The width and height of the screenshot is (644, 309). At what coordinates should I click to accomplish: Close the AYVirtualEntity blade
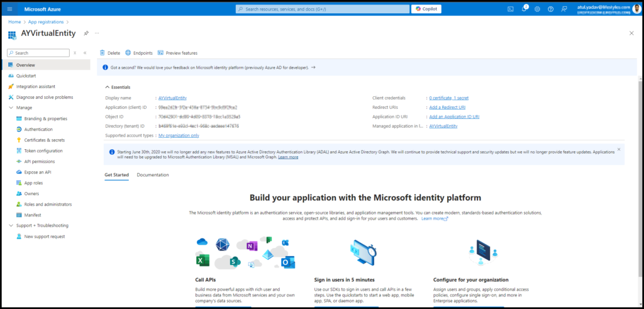click(631, 33)
